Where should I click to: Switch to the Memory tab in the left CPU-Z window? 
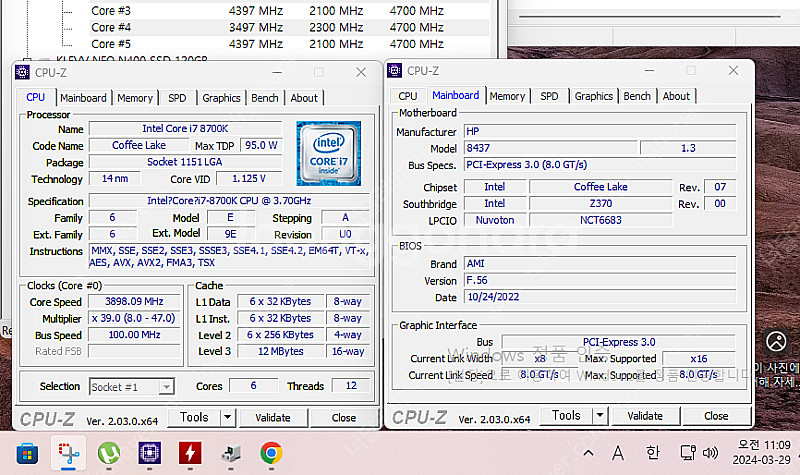click(135, 98)
